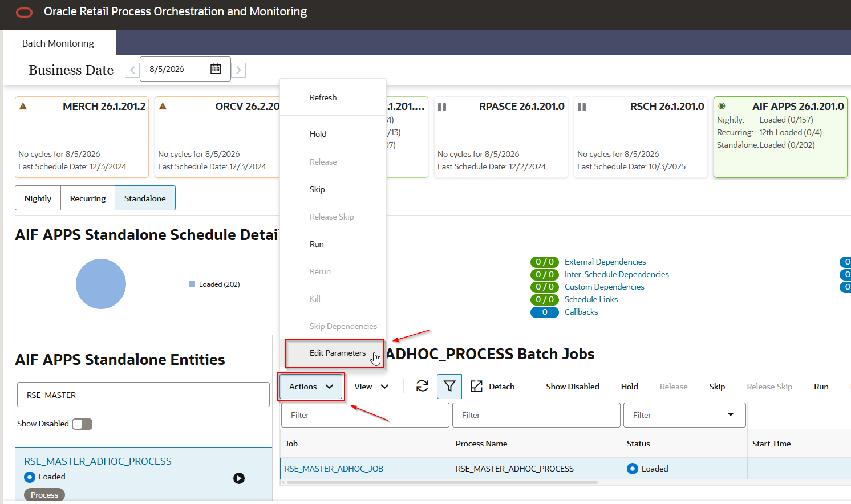Open the Batch Monitoring tab
This screenshot has width=851, height=504.
point(58,43)
